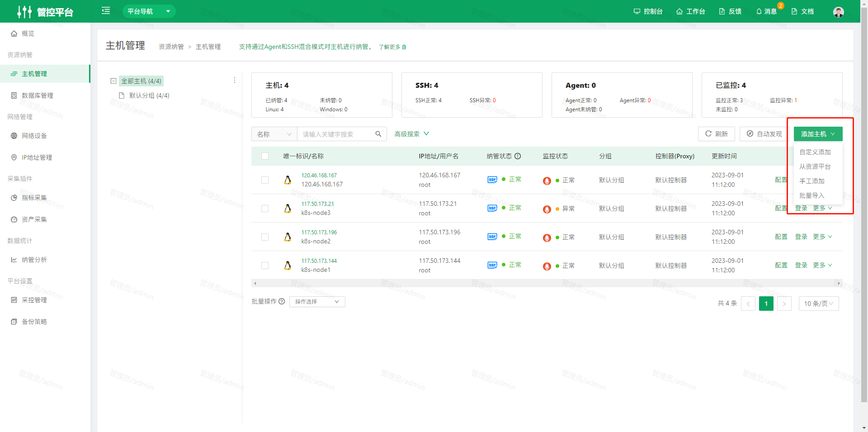Open IP地址管理 in the sidebar
Screen dimensions: 868x432
pos(45,157)
